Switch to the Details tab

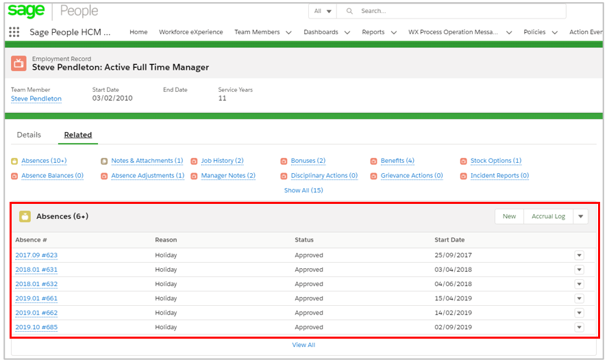(29, 135)
